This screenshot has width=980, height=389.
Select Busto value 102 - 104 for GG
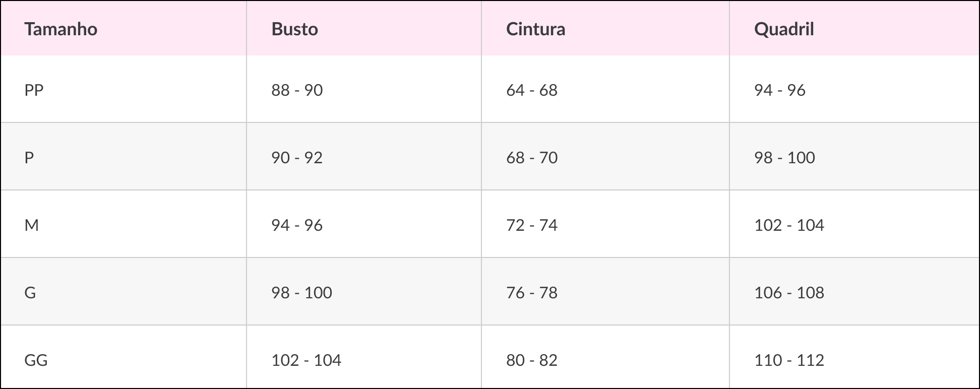tap(307, 360)
